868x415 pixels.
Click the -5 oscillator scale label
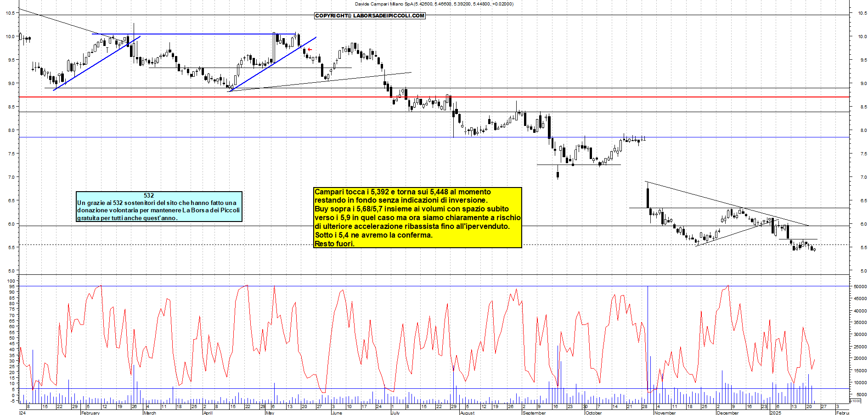[x=12, y=401]
